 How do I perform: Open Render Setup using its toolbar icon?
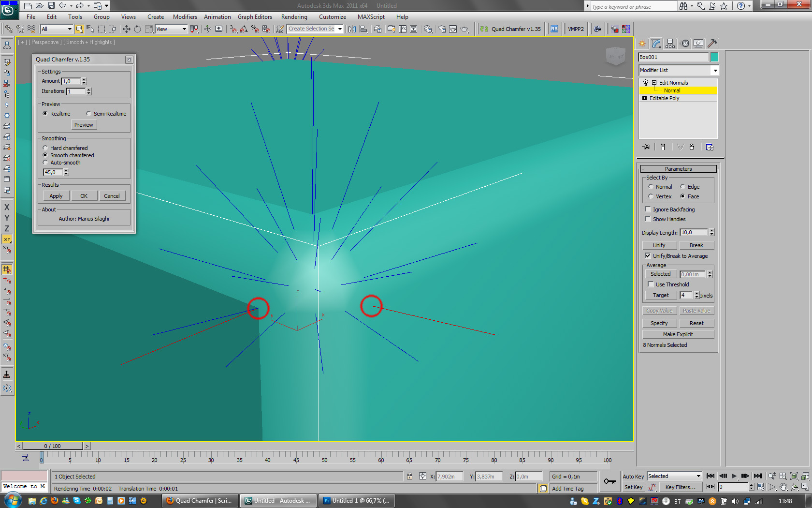tap(441, 29)
